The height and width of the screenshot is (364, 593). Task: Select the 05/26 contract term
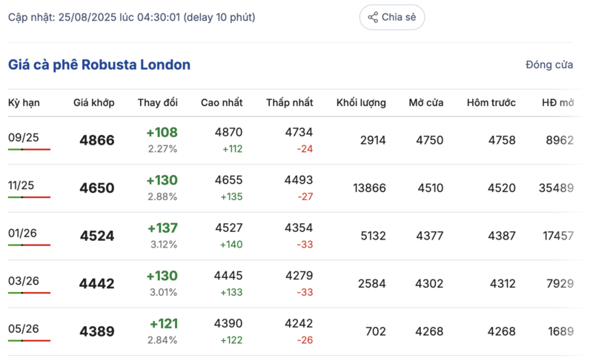pyautogui.click(x=23, y=328)
